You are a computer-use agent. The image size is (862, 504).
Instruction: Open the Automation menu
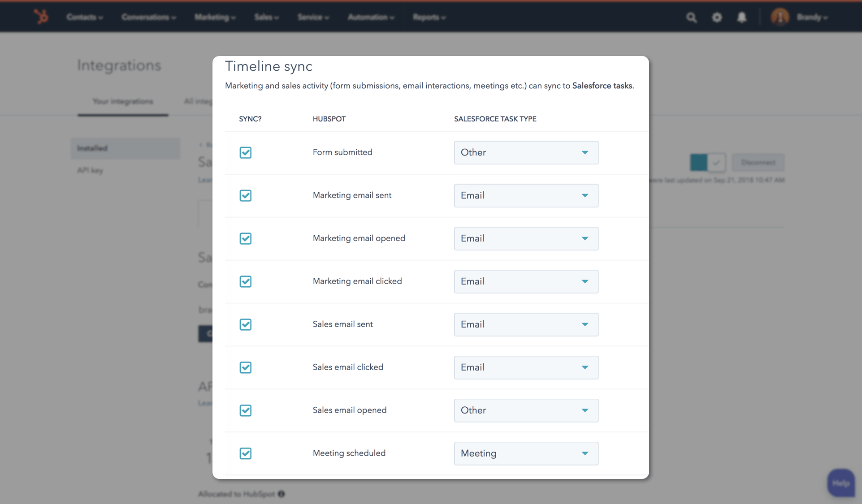click(x=370, y=17)
